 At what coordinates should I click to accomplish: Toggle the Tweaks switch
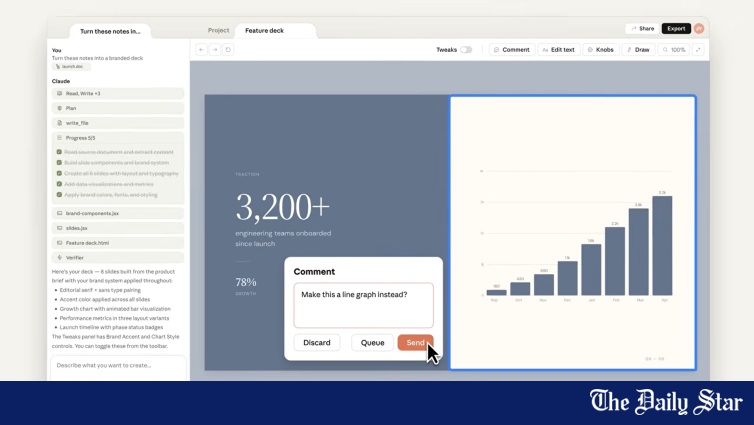465,50
